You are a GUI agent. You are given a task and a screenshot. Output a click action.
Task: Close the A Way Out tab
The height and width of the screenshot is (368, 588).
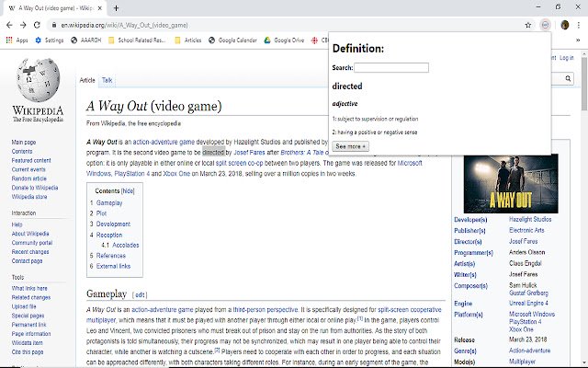100,8
